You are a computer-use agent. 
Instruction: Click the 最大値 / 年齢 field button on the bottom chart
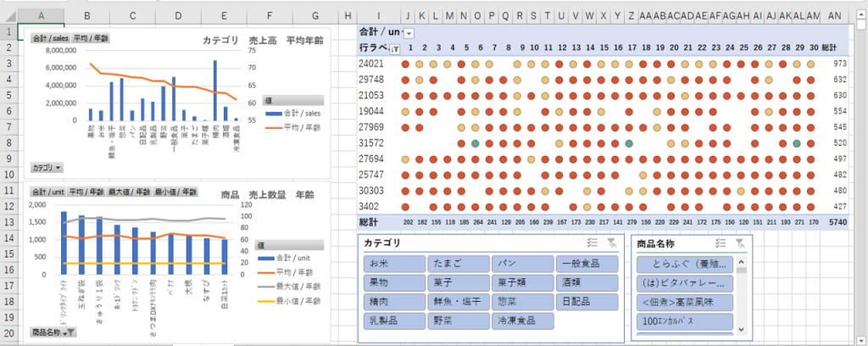pyautogui.click(x=129, y=193)
